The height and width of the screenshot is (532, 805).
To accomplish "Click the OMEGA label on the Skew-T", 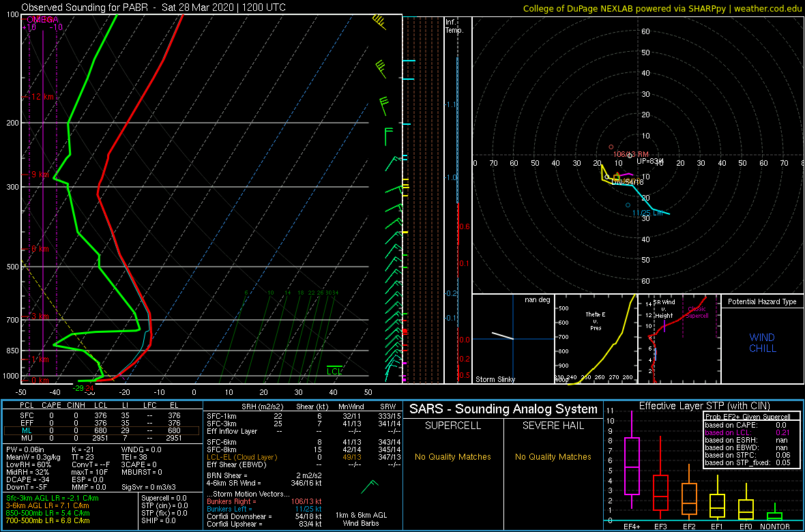I will click(42, 20).
